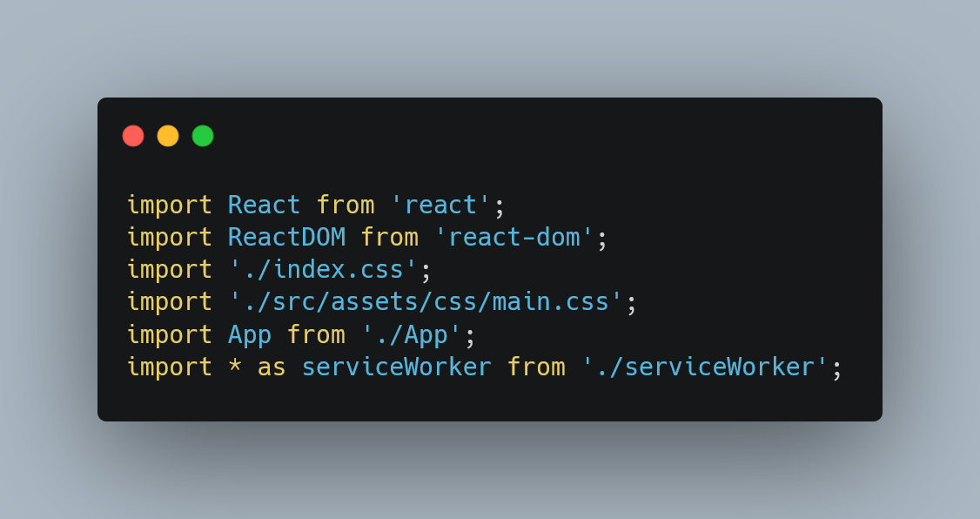This screenshot has height=519, width=980.
Task: Click the './index.css' import path
Action: click(x=323, y=269)
